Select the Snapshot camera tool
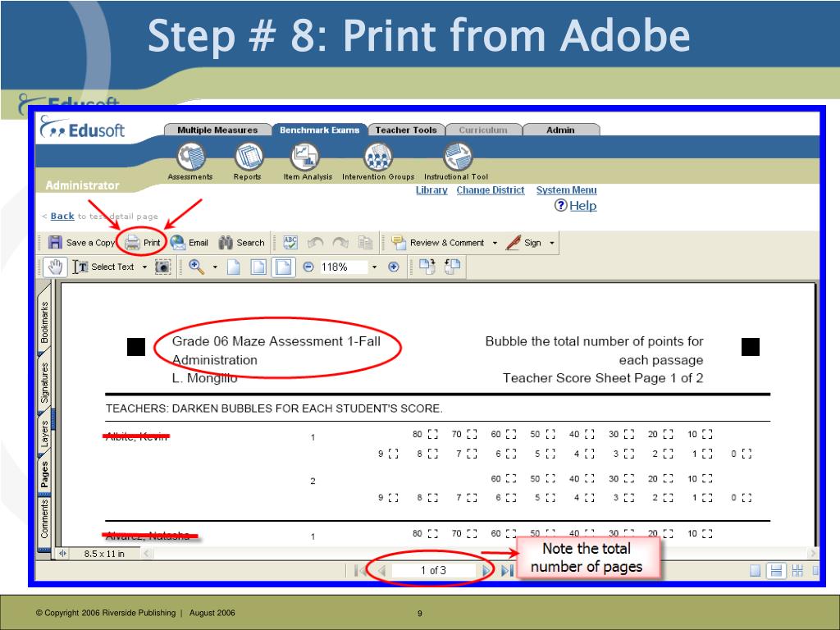Image resolution: width=840 pixels, height=630 pixels. click(x=163, y=267)
